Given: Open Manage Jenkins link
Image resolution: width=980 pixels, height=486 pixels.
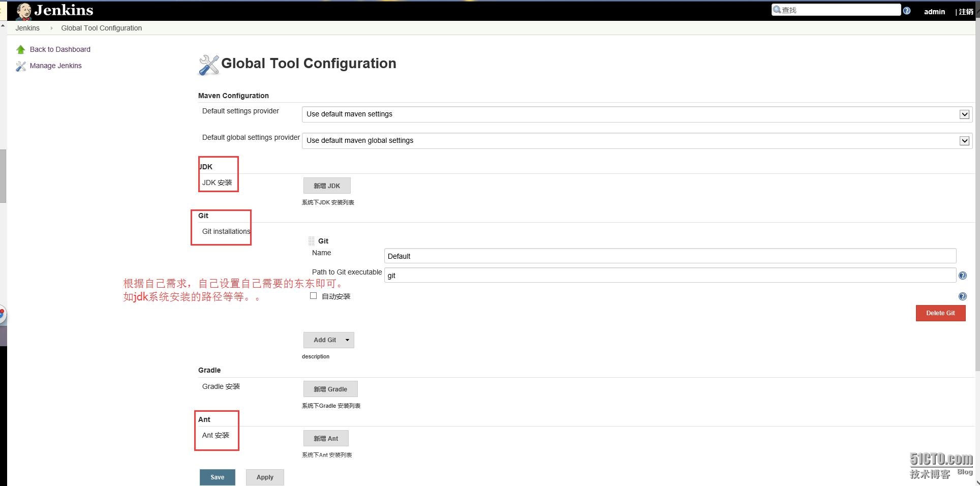Looking at the screenshot, I should click(55, 66).
